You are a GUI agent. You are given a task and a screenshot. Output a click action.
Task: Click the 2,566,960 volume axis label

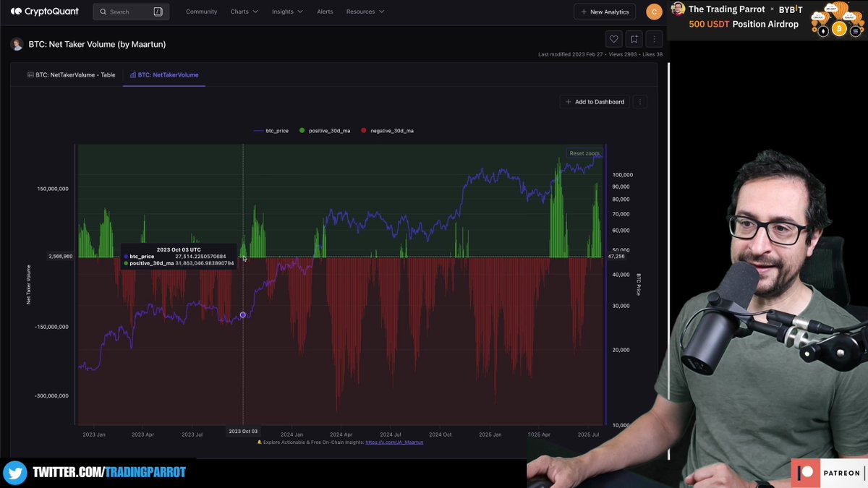click(61, 257)
